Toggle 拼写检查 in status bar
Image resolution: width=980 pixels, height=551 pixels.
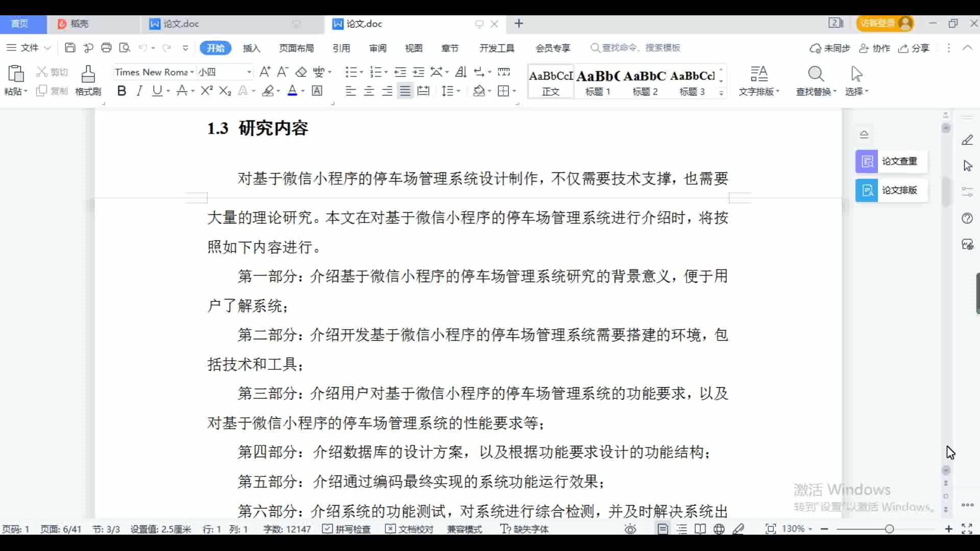(347, 529)
